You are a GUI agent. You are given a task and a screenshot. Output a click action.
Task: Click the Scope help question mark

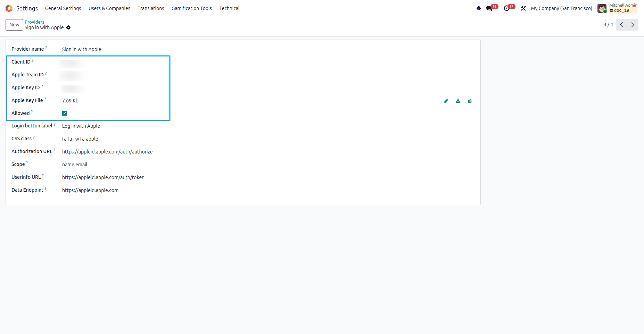27,163
